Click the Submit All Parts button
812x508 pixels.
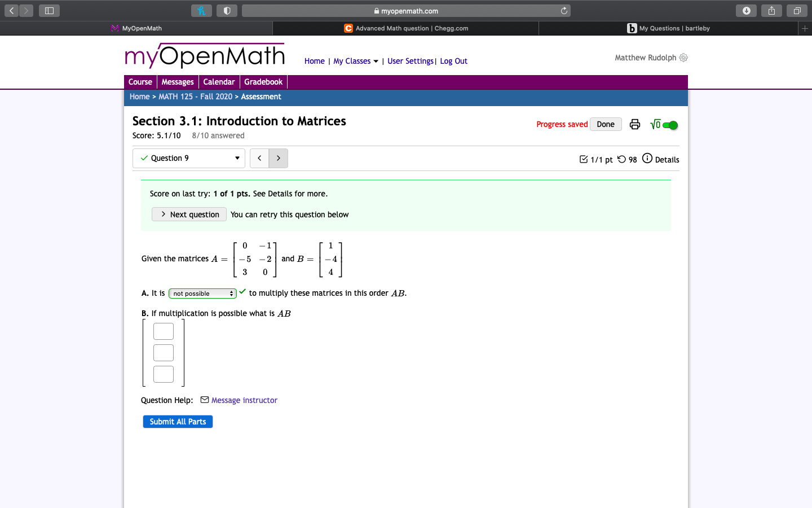point(178,421)
